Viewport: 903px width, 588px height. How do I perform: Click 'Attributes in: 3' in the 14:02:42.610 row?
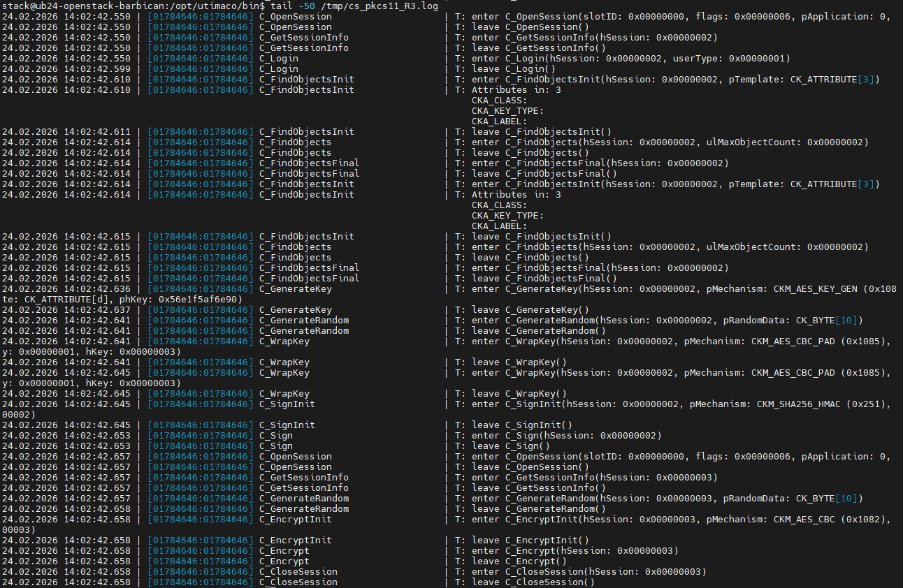tap(516, 90)
